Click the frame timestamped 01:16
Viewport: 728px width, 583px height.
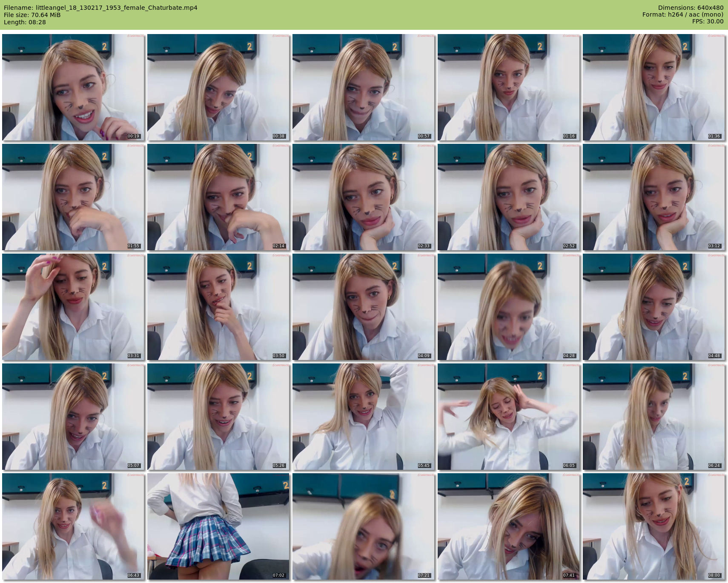[508, 87]
